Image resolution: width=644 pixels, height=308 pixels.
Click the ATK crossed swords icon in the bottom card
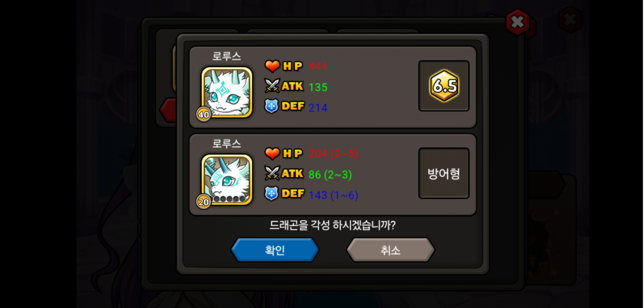click(x=272, y=173)
